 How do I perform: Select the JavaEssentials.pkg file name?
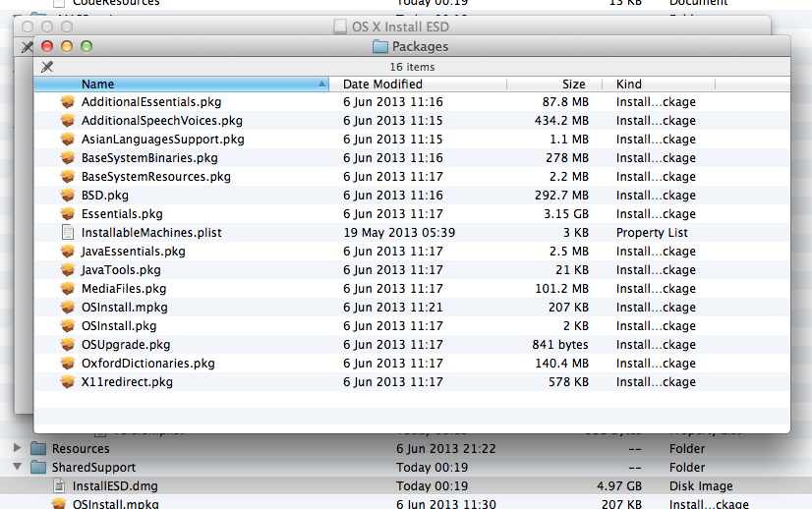pyautogui.click(x=134, y=252)
